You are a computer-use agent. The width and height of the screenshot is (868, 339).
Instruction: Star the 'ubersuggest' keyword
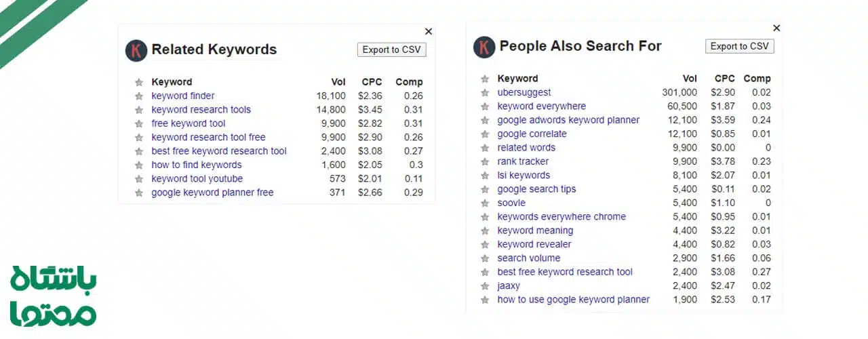(x=485, y=93)
